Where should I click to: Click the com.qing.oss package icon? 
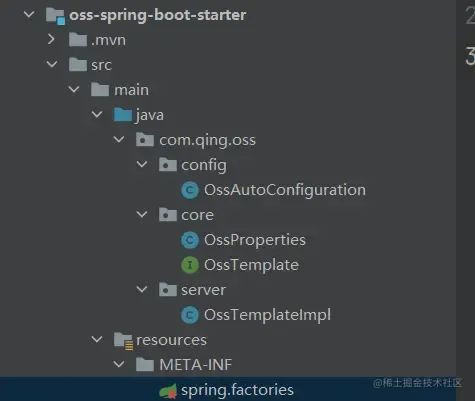click(145, 140)
